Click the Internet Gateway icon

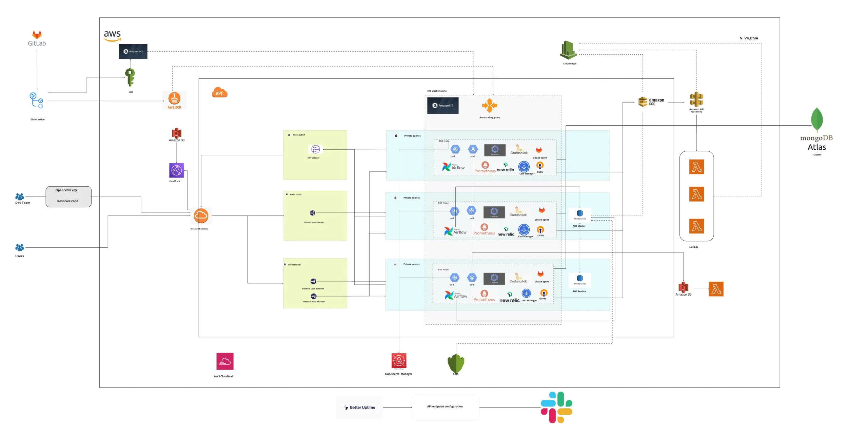pyautogui.click(x=201, y=215)
